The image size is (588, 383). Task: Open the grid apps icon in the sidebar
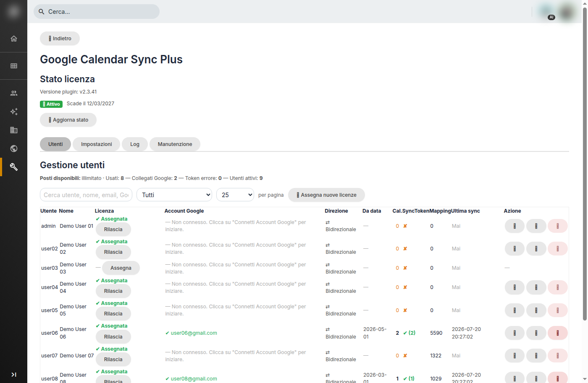(14, 66)
